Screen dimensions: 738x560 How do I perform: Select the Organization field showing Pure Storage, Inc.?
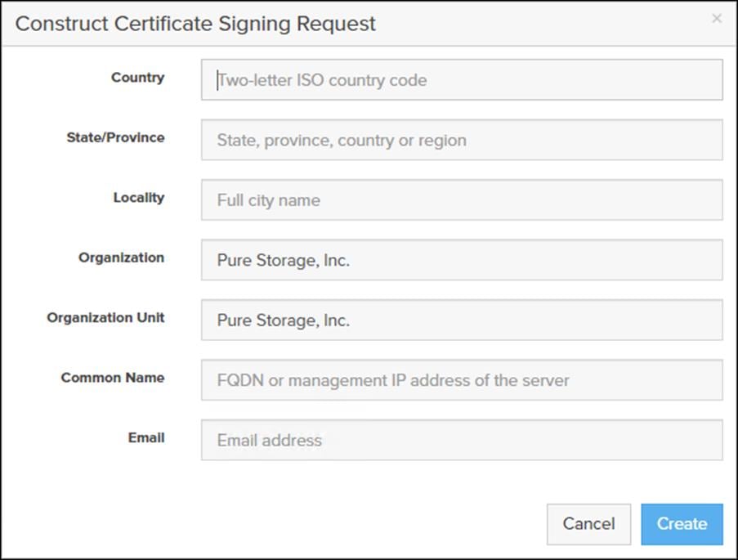pos(462,259)
